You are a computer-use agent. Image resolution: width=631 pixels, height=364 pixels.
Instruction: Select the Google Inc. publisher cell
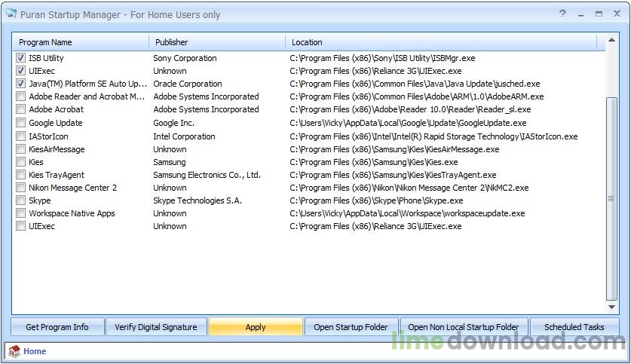pyautogui.click(x=174, y=123)
